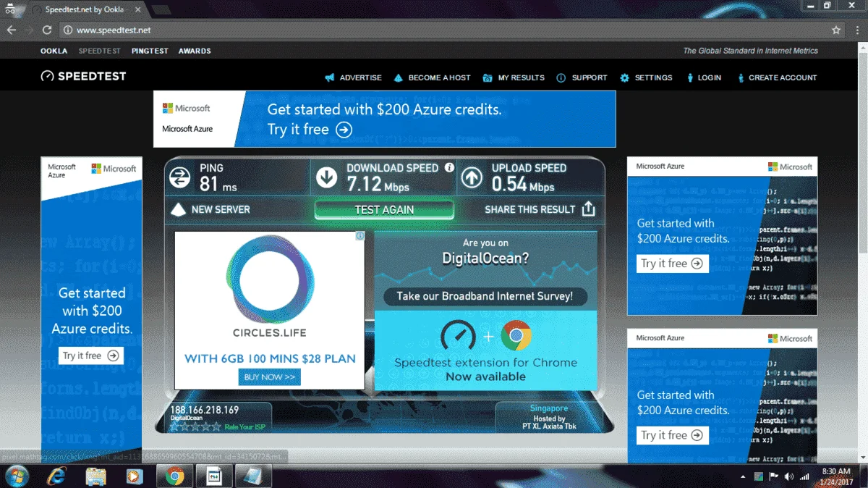Click the LOGIN link
Image resolution: width=868 pixels, height=488 pixels.
[x=710, y=77]
